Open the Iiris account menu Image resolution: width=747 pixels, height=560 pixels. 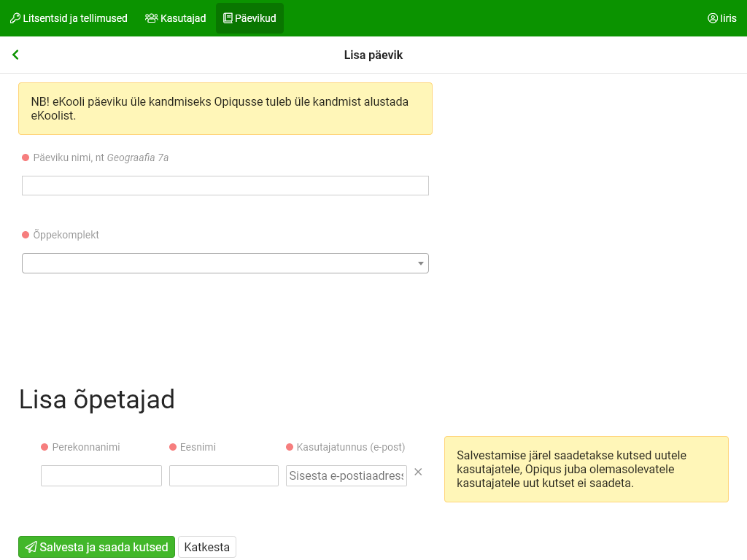click(x=728, y=18)
